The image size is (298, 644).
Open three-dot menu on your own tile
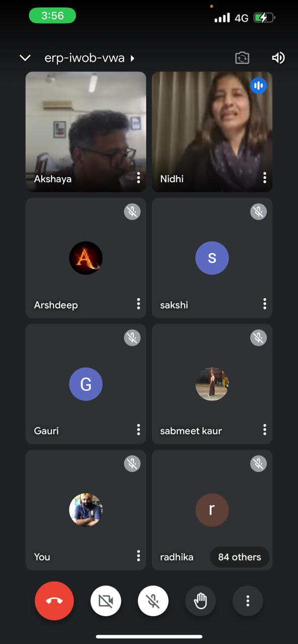tap(138, 556)
